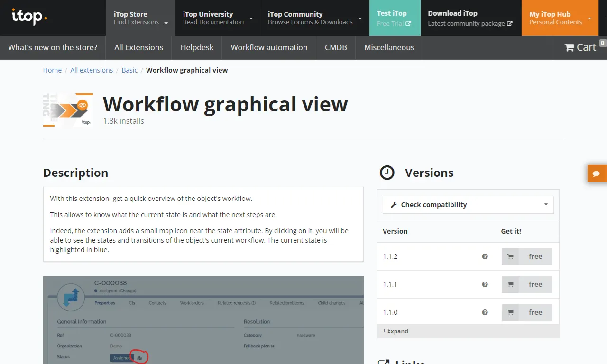The width and height of the screenshot is (607, 364).
Task: Click help icon for version 1.1.1
Action: (485, 284)
